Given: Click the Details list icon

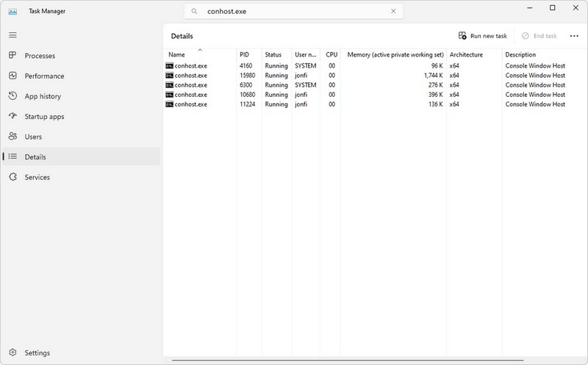Looking at the screenshot, I should pos(12,156).
